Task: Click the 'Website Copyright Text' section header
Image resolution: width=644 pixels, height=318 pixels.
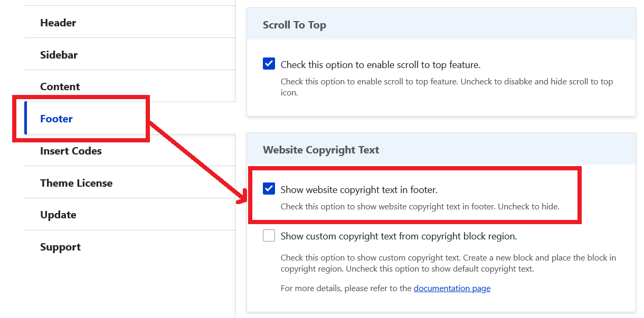Action: pyautogui.click(x=321, y=150)
